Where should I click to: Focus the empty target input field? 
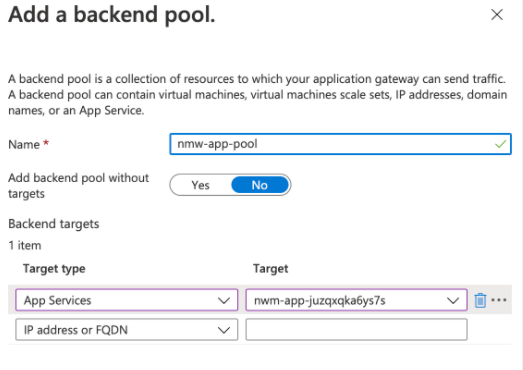(357, 330)
